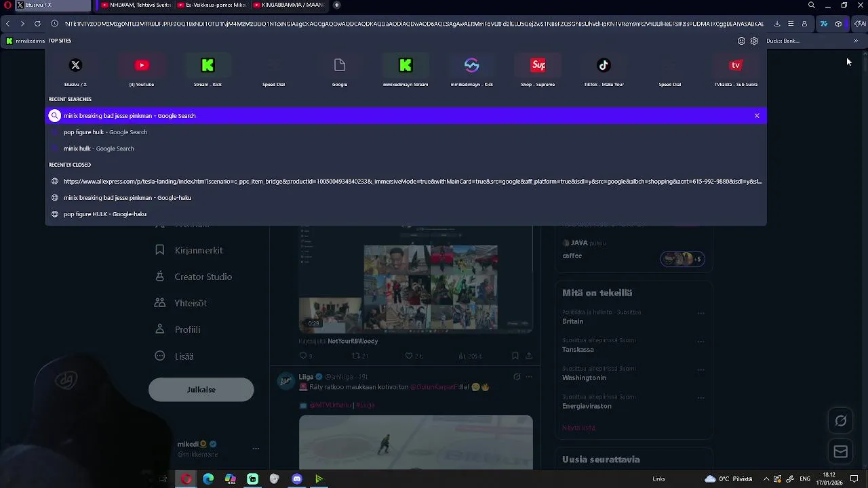Image resolution: width=868 pixels, height=488 pixels.
Task: Go back with the browser back arrow
Action: pyautogui.click(x=7, y=24)
